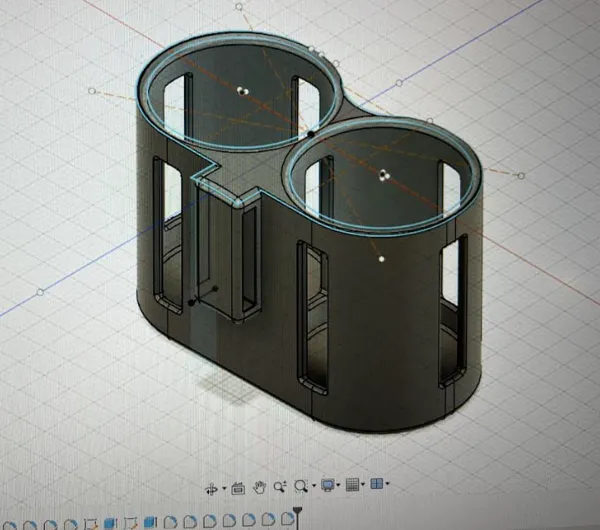
Task: Open the Orbit type dropdown arrow
Action: click(x=224, y=489)
